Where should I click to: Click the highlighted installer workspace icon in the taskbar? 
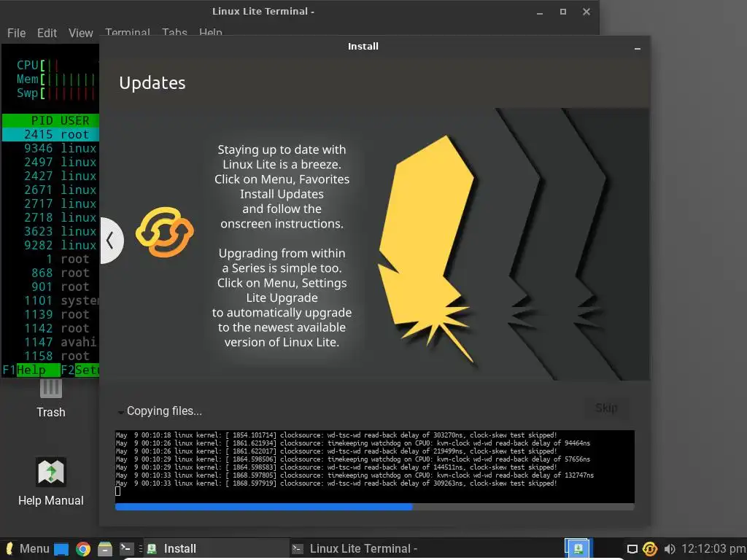pos(578,548)
